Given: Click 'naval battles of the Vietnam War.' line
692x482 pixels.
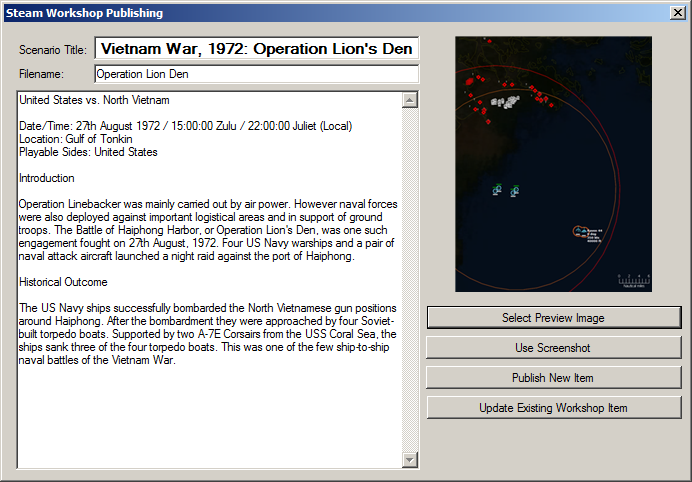Looking at the screenshot, I should [97, 360].
